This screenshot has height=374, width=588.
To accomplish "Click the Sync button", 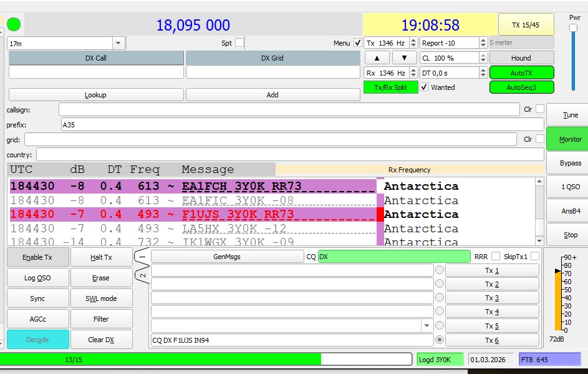I will click(37, 298).
